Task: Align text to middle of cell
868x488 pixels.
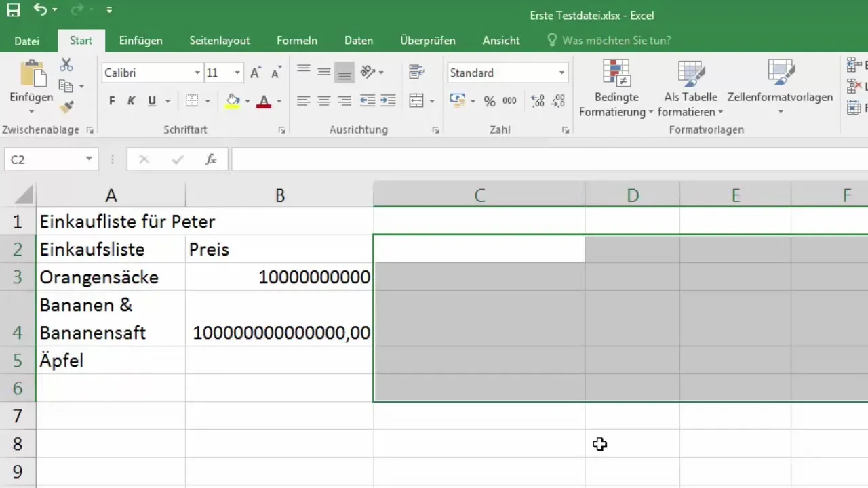Action: [324, 71]
